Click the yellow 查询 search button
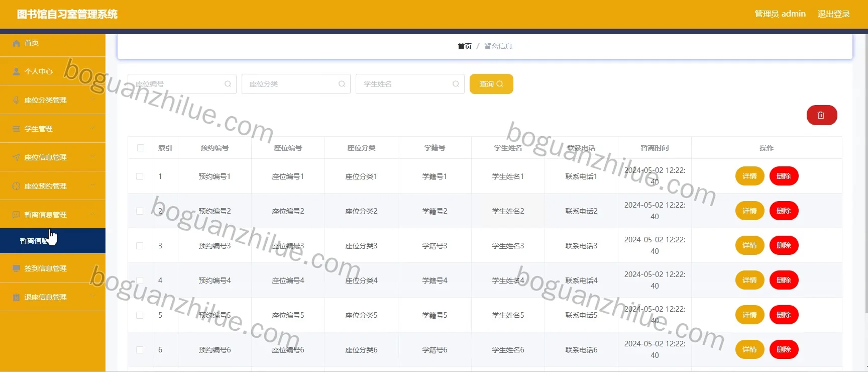This screenshot has height=372, width=868. pyautogui.click(x=491, y=84)
